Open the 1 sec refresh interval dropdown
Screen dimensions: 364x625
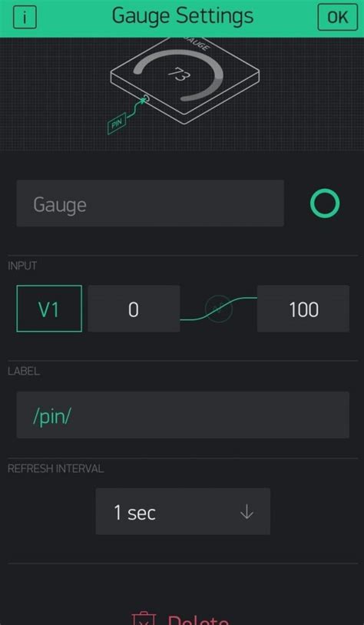tap(183, 511)
